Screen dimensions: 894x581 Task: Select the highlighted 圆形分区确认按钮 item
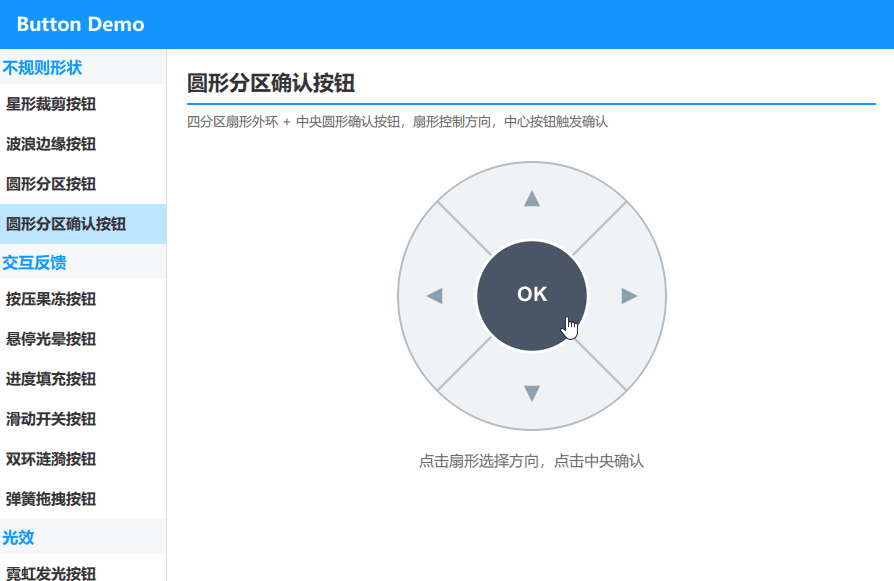coord(83,224)
